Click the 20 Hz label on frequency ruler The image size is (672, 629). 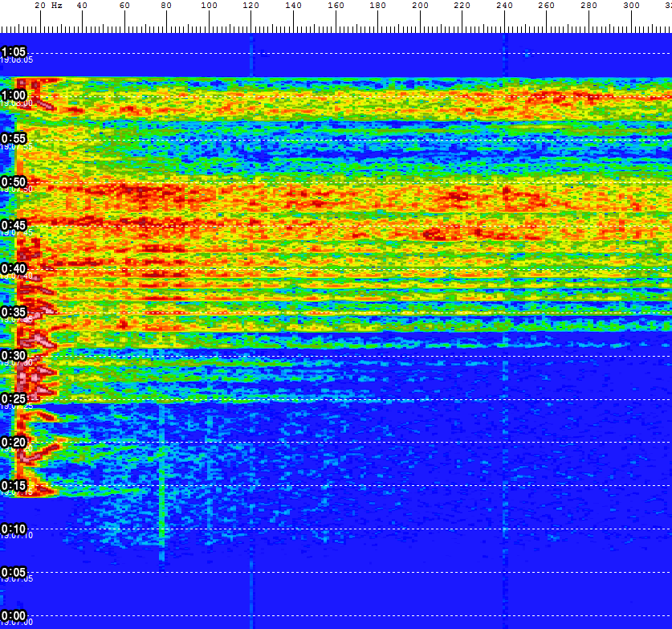click(48, 6)
